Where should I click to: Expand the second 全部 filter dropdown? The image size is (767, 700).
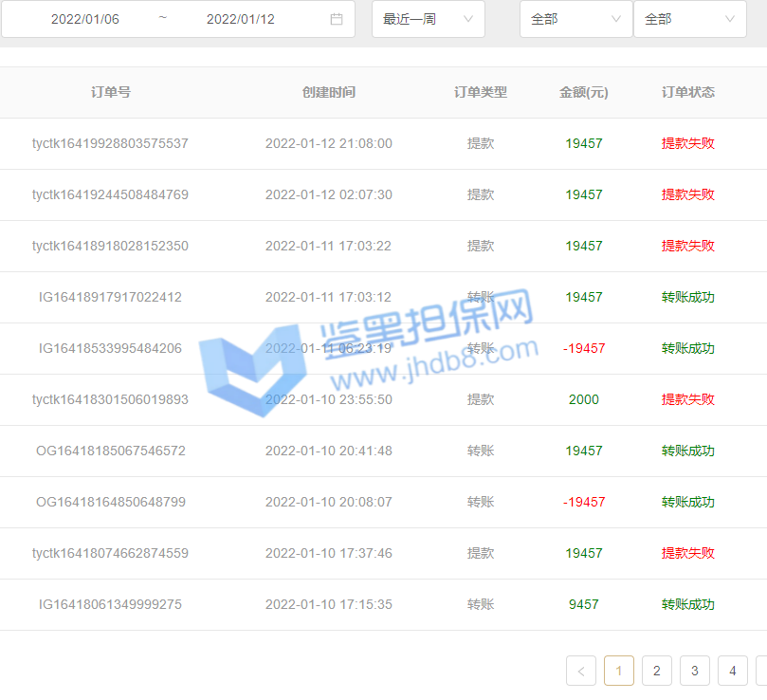[x=689, y=19]
